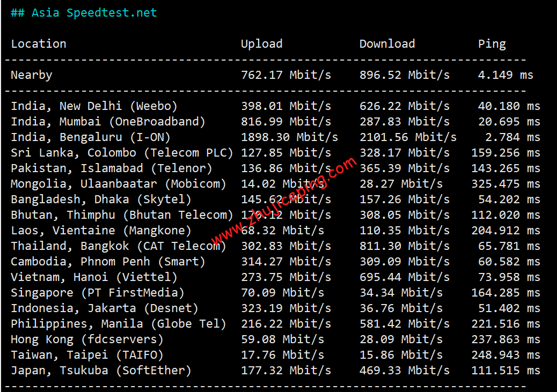Click Thimphu download '308.05 Mbit/s'
This screenshot has width=557, height=392.
coord(405,215)
